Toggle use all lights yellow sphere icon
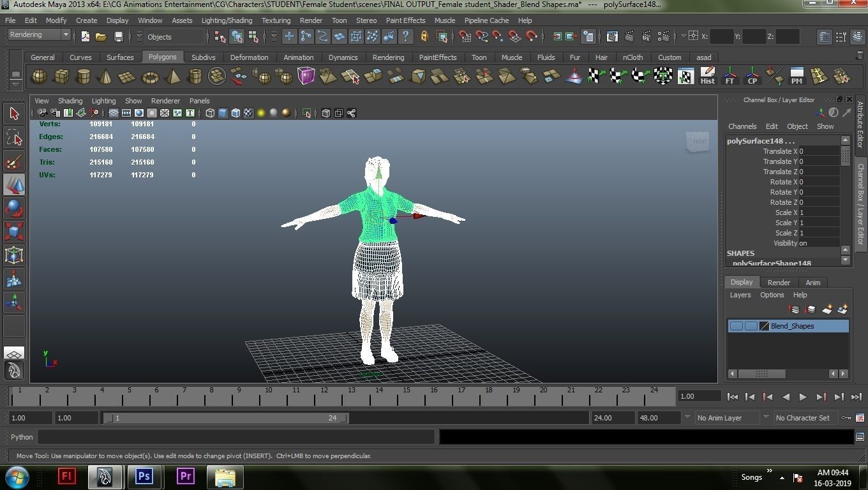The height and width of the screenshot is (490, 868). (261, 113)
